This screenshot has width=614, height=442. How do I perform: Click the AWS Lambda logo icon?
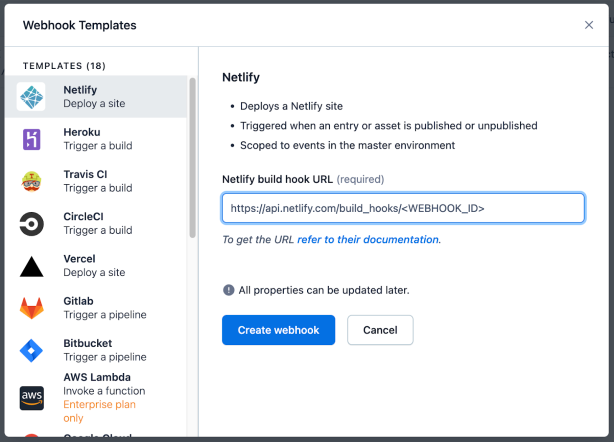point(32,398)
